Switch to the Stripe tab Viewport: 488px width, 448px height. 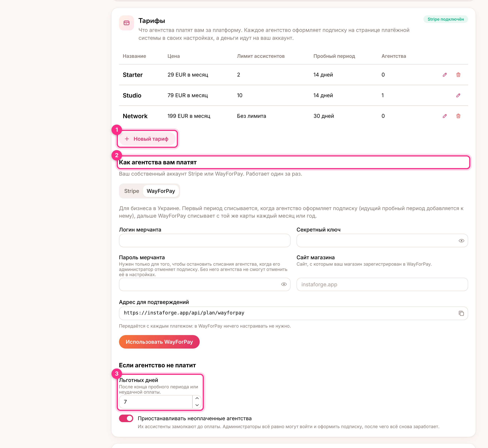pos(131,191)
